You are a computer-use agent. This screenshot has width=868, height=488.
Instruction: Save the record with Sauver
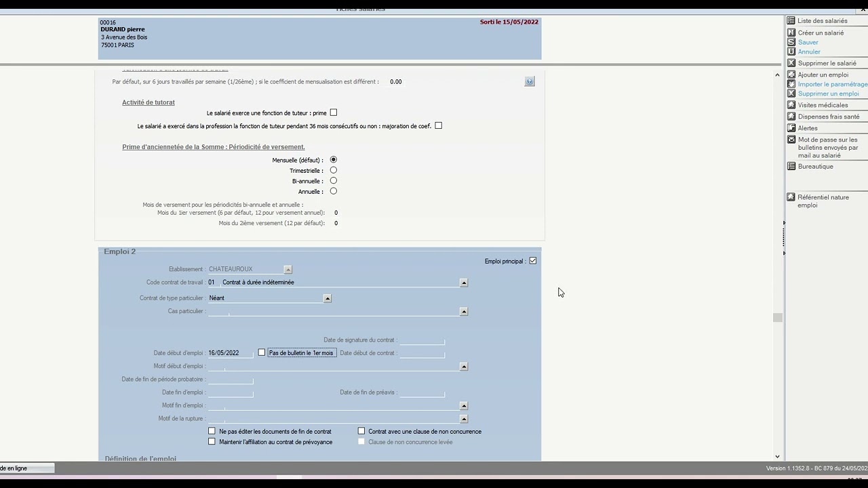click(x=808, y=42)
